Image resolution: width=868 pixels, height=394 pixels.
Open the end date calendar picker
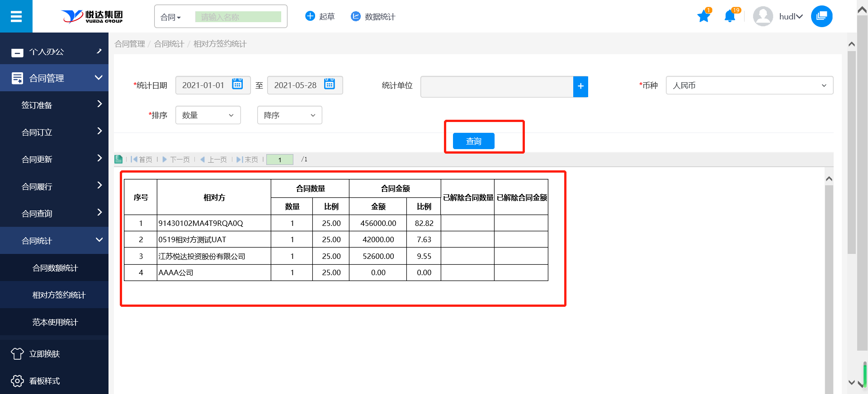(330, 84)
